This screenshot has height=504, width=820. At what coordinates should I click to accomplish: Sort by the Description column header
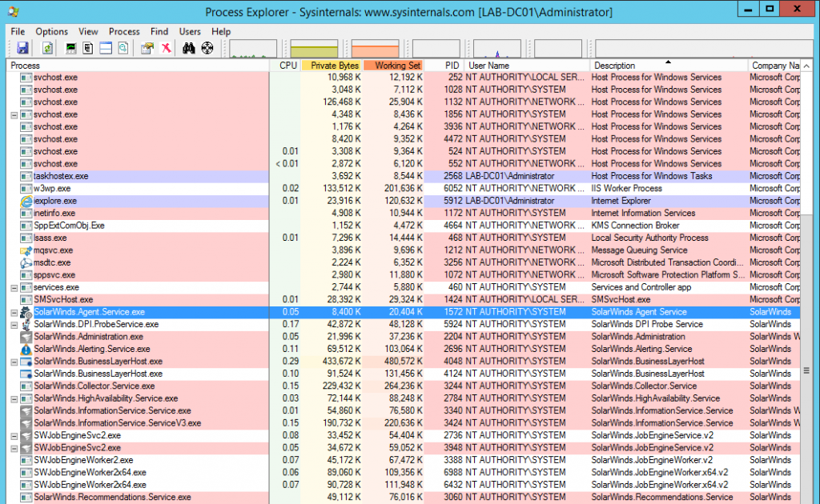(669, 66)
